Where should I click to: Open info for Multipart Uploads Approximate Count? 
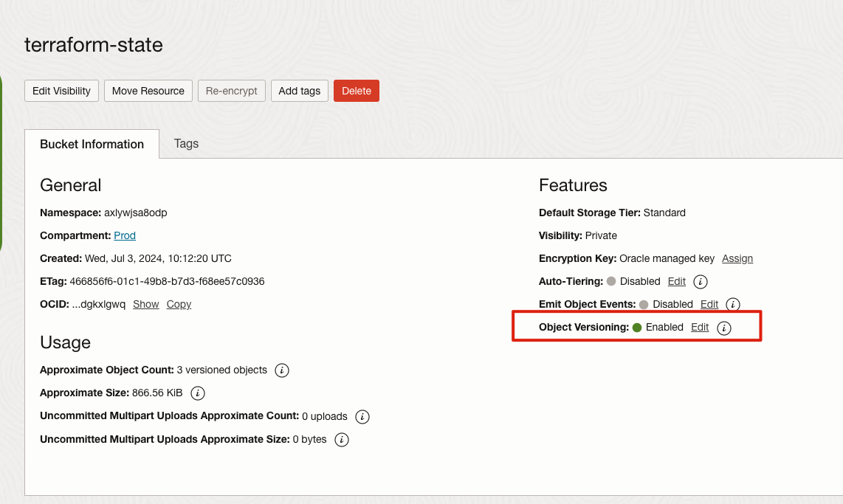(362, 417)
